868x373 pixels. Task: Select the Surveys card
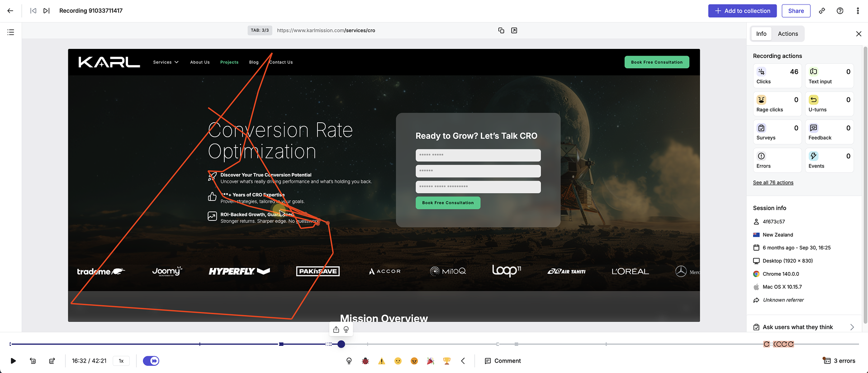click(777, 132)
